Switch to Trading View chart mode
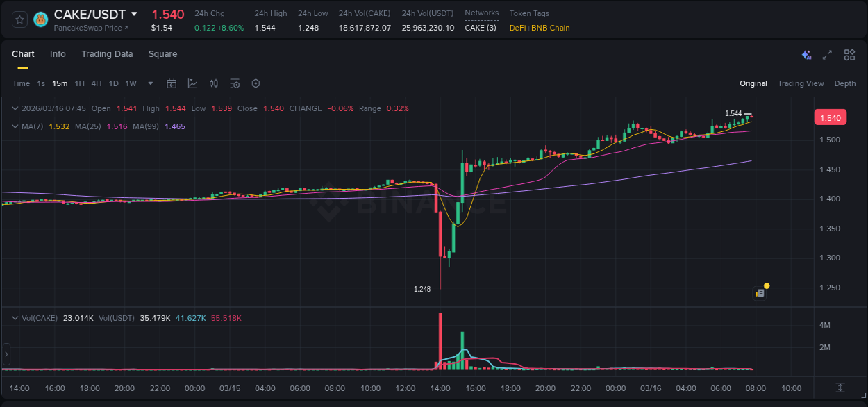This screenshot has width=868, height=407. coord(801,83)
